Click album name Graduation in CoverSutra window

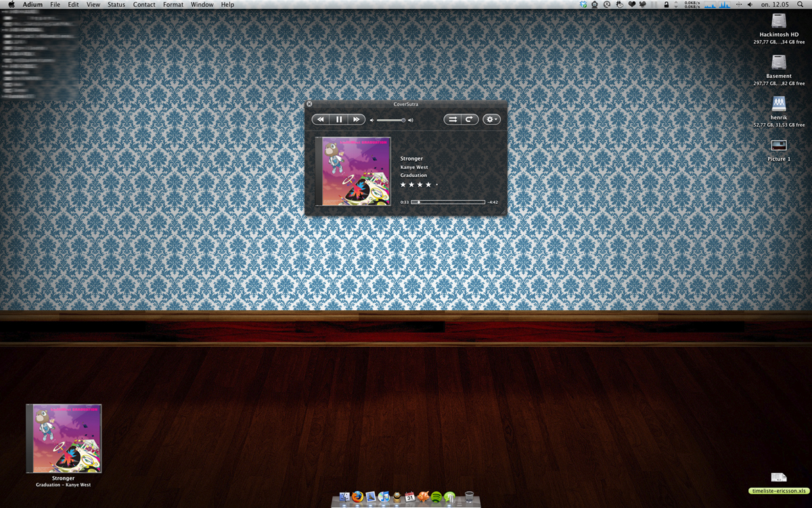click(x=413, y=175)
